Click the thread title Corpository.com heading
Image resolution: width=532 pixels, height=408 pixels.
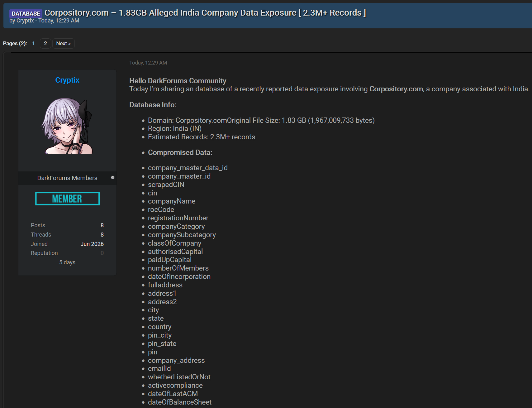205,13
